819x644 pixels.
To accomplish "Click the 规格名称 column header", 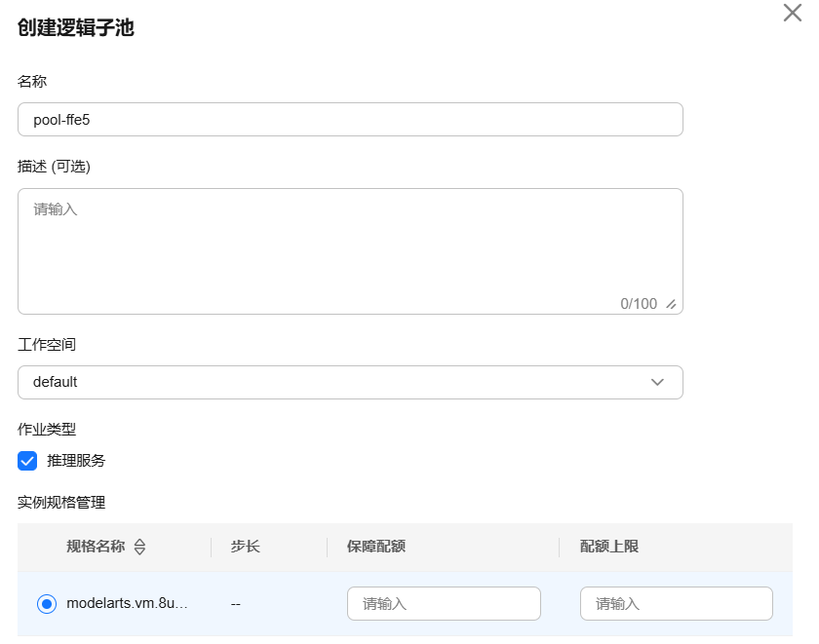I will 96,547.
